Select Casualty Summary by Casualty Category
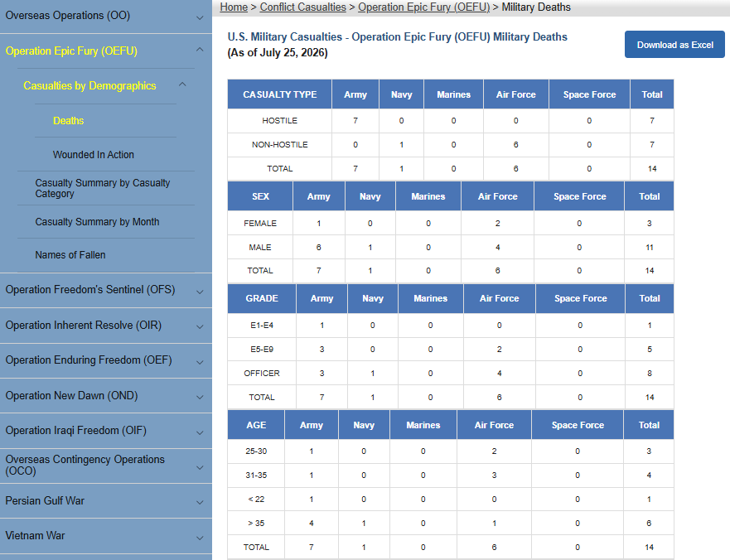Screen dimensions: 730x560 click(103, 188)
